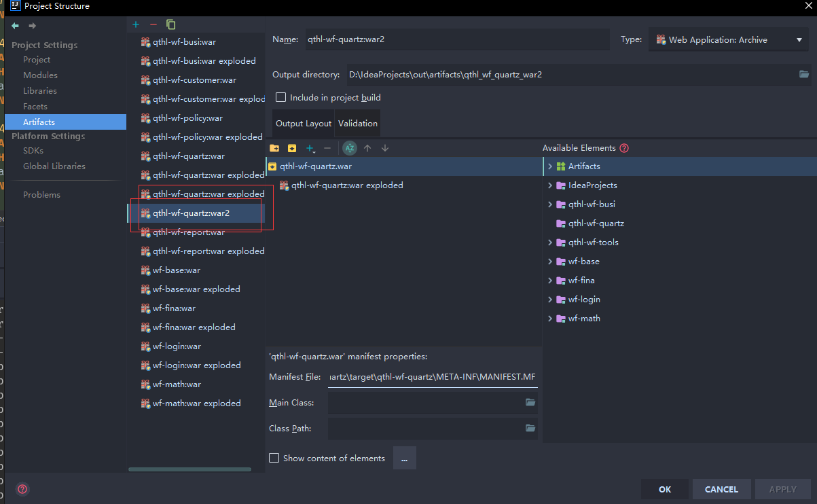Remove selected artifact with minus icon

[x=153, y=24]
